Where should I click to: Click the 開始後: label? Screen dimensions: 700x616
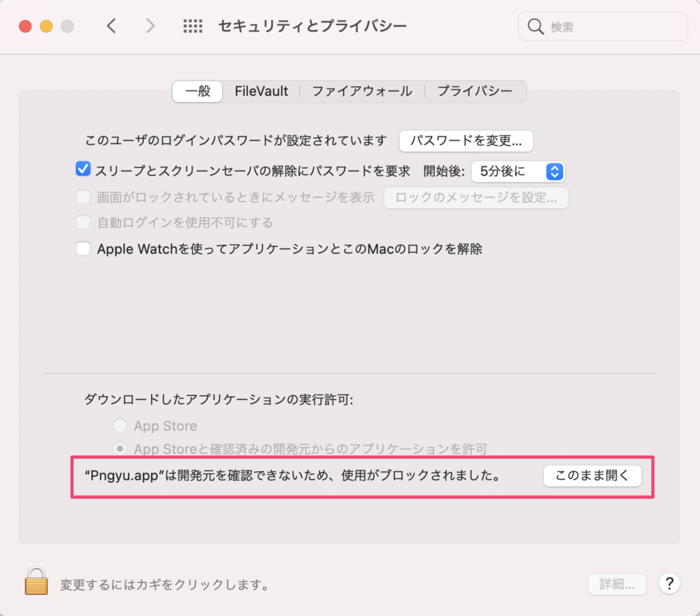pos(444,172)
